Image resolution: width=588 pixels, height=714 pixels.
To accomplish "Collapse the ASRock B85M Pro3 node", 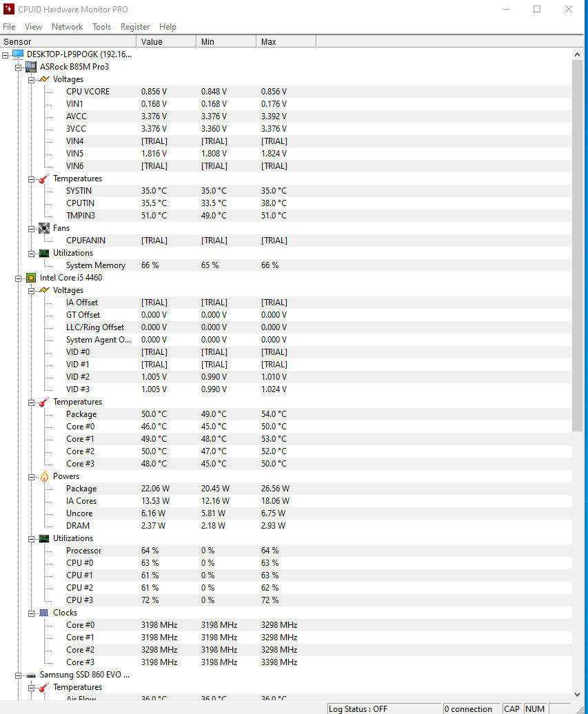I will 18,68.
